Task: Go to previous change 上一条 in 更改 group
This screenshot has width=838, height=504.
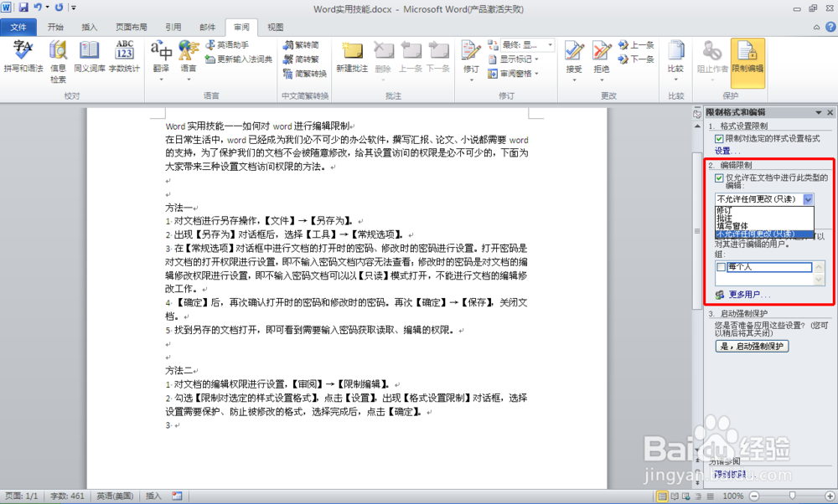Action: [x=636, y=45]
